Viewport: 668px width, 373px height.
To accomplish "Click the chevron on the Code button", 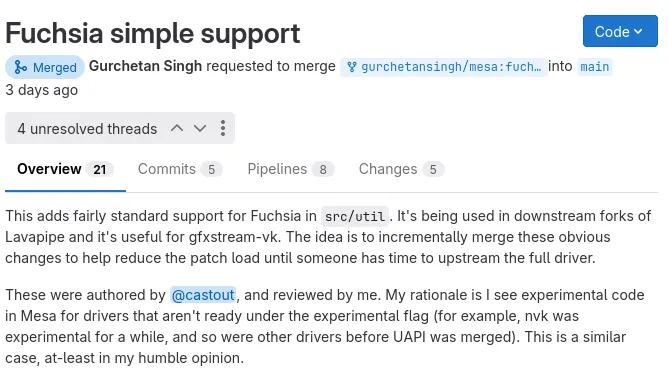I will click(x=638, y=31).
